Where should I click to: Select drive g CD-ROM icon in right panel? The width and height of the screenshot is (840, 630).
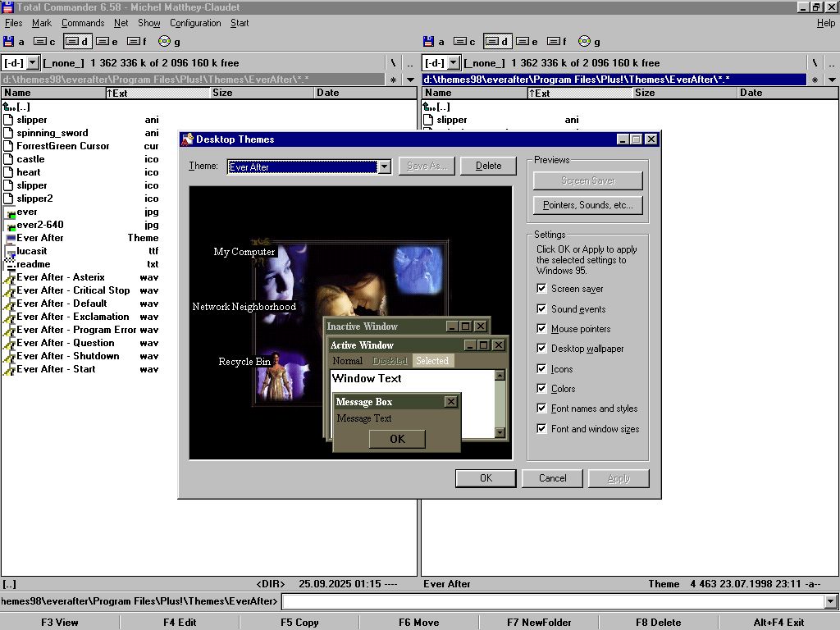[x=584, y=42]
